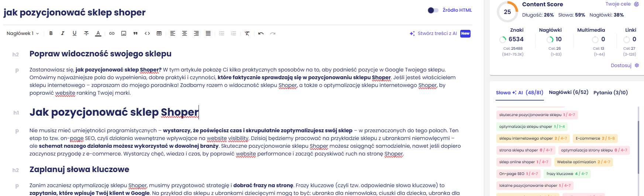Insert a table
Viewport: 644px width, 196px height.
click(x=159, y=34)
